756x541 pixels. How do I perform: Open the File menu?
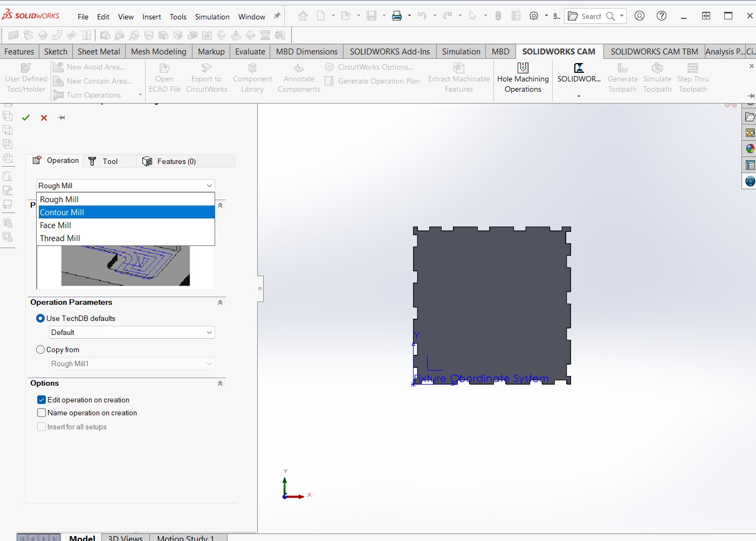pyautogui.click(x=83, y=17)
